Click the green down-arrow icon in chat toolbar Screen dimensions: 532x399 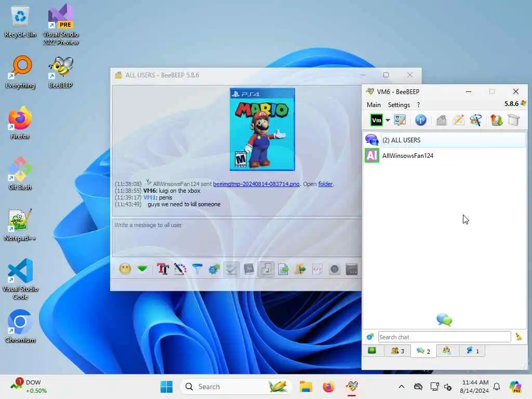point(142,270)
